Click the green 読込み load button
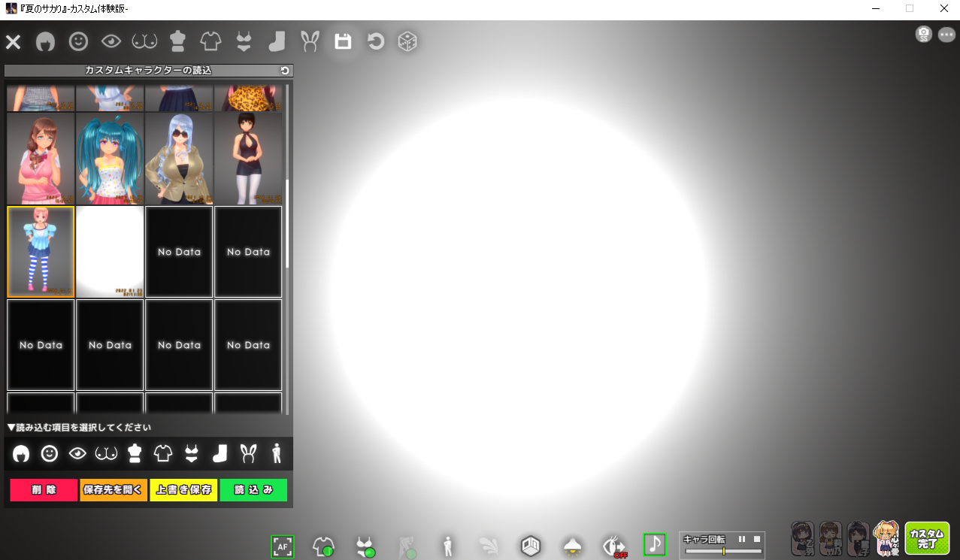Image resolution: width=960 pixels, height=560 pixels. click(x=253, y=490)
